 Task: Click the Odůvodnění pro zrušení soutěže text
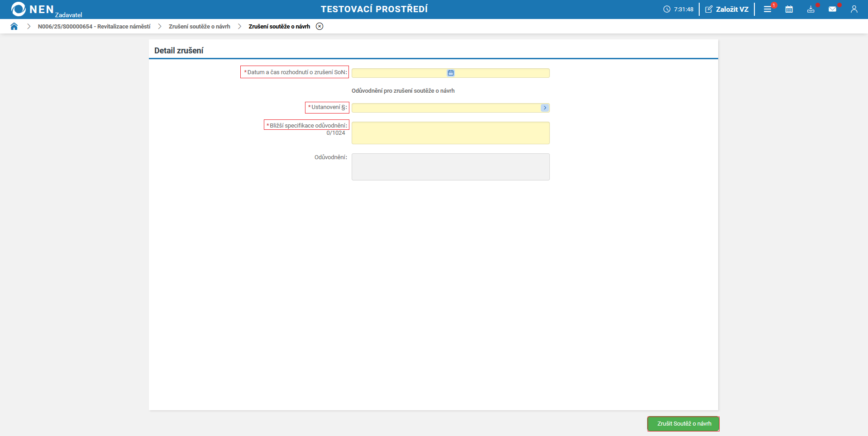tap(403, 91)
